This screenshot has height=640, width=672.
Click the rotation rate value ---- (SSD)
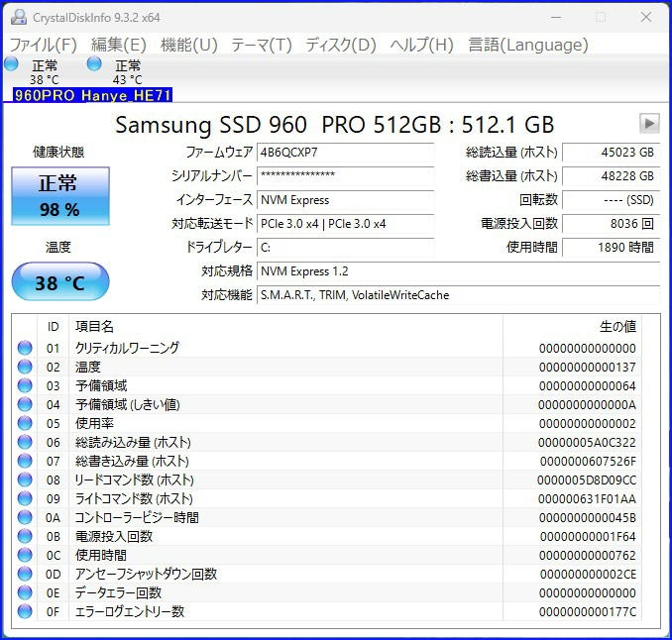click(611, 200)
